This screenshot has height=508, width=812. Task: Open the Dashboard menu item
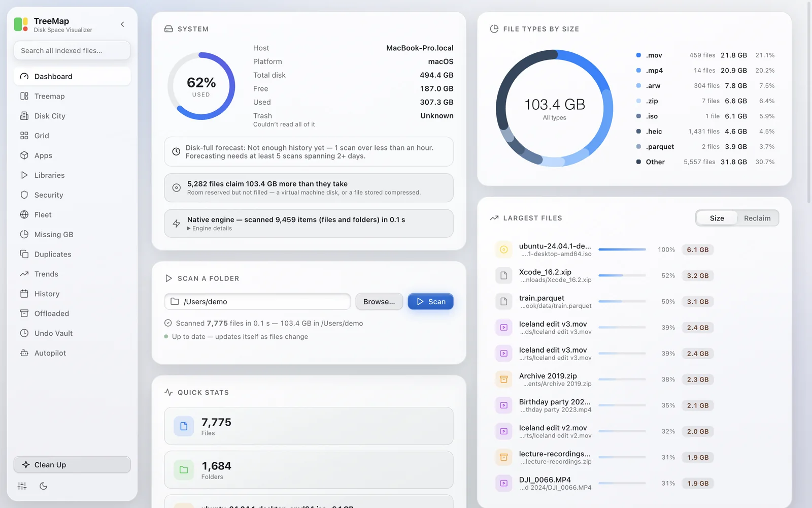(72, 76)
